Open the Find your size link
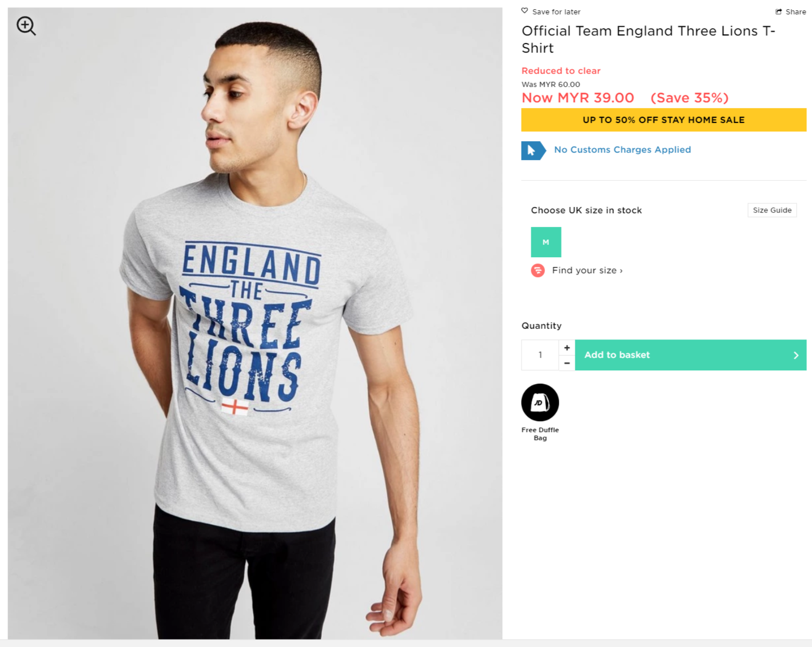This screenshot has height=647, width=812. (x=587, y=270)
